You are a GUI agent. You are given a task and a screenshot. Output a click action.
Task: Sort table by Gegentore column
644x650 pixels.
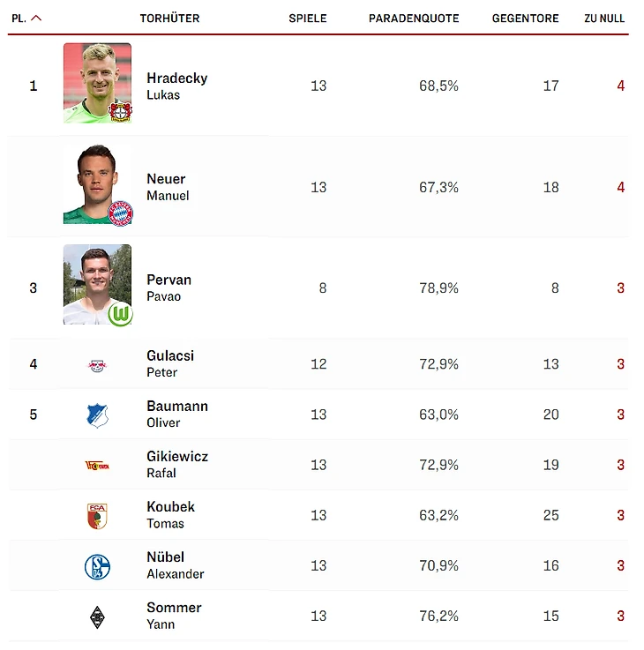525,19
